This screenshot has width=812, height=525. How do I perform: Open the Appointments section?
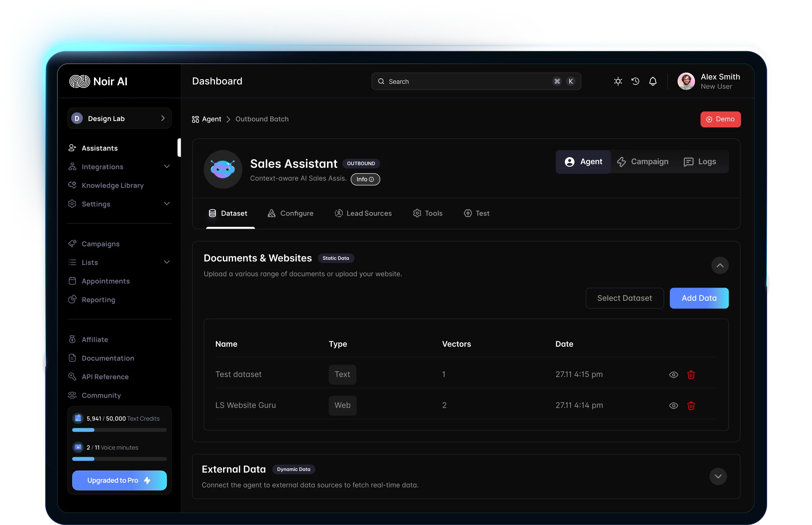click(105, 281)
